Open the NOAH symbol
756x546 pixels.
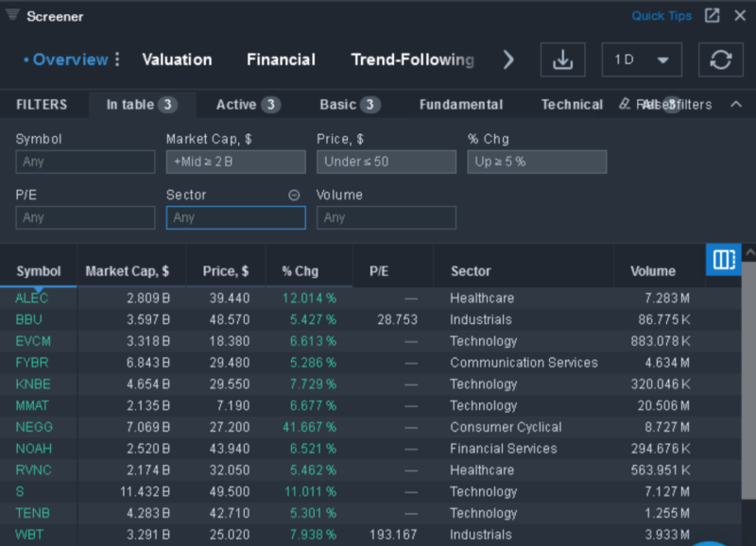(34, 449)
